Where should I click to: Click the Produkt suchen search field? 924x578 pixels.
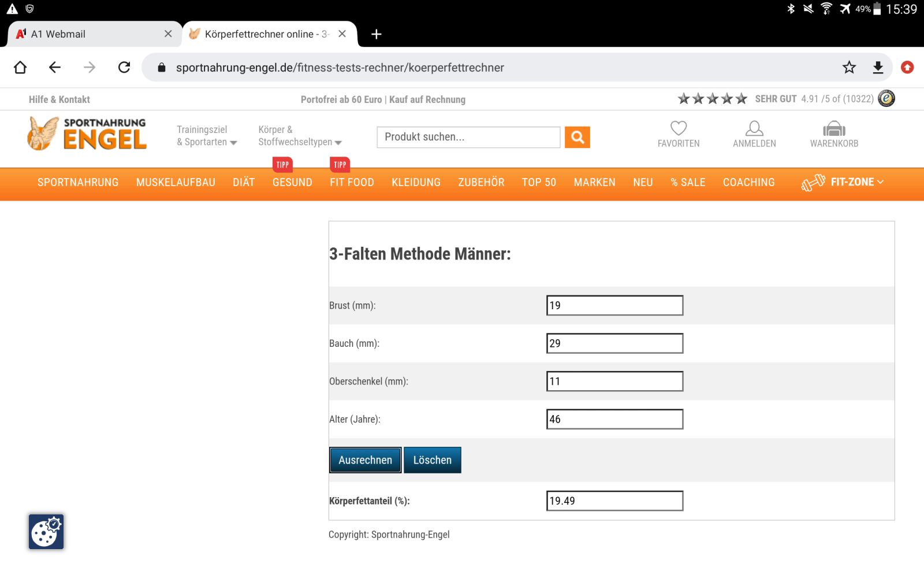click(x=468, y=137)
